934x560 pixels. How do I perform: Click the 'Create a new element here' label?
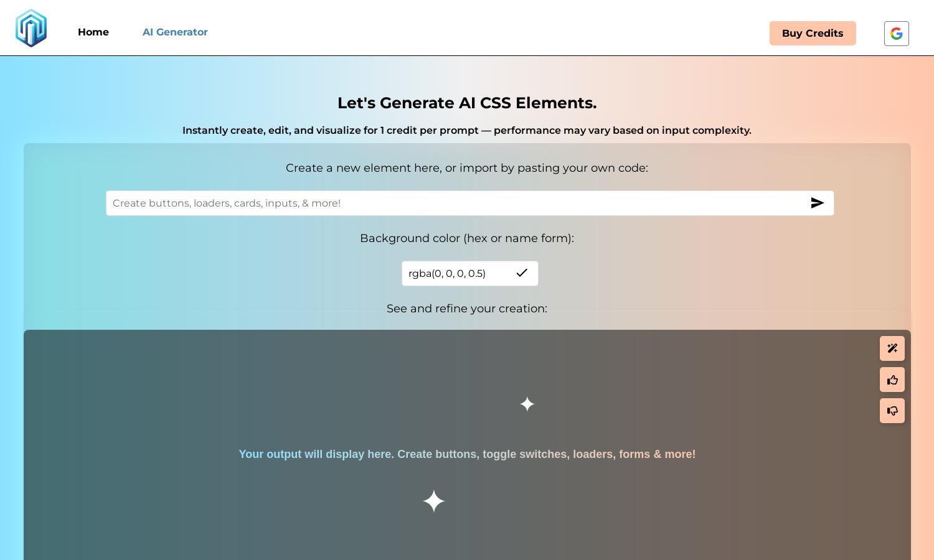(x=467, y=168)
